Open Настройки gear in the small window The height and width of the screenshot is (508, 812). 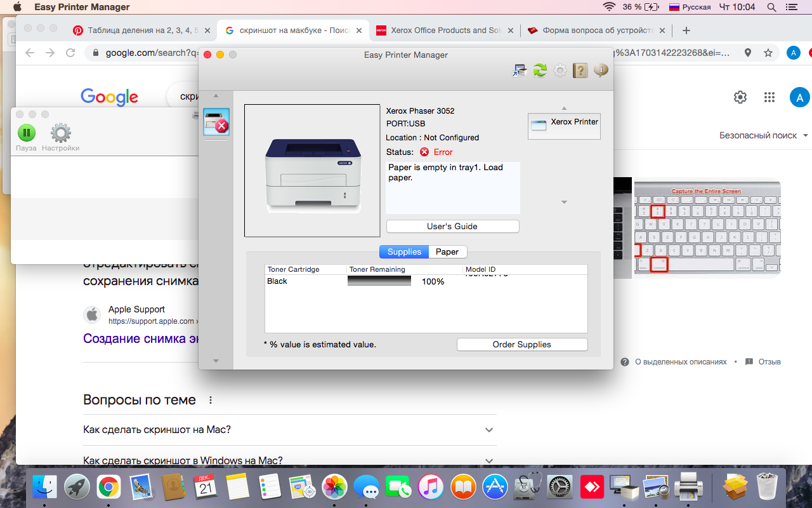point(61,133)
